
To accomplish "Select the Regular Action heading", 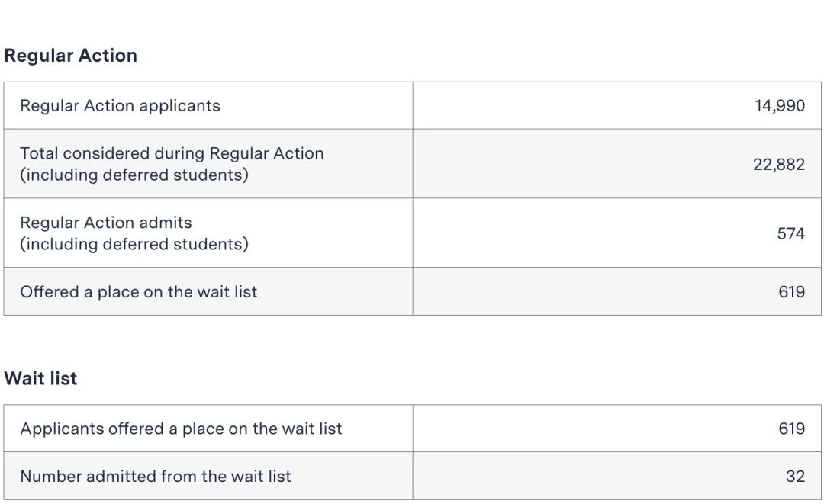I will click(x=70, y=56).
